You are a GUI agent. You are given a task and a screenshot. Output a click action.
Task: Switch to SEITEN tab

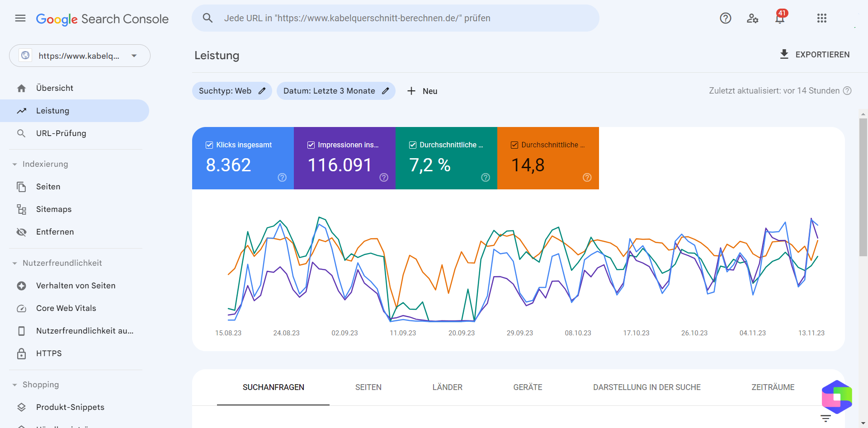click(x=368, y=387)
